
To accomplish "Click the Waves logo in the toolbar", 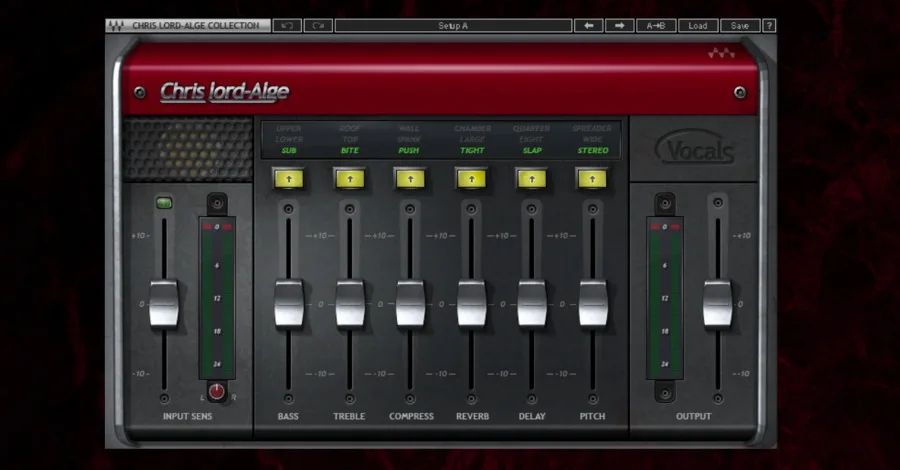I will click(x=116, y=26).
